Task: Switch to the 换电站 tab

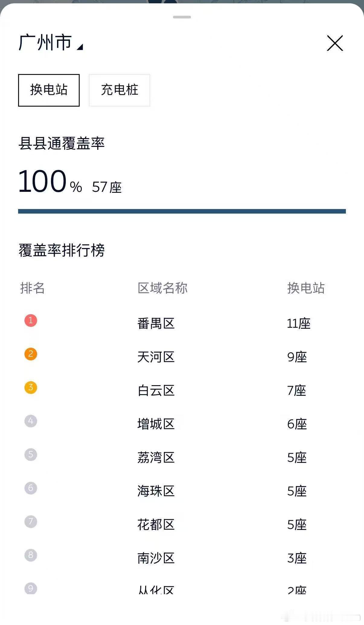Action: (49, 90)
